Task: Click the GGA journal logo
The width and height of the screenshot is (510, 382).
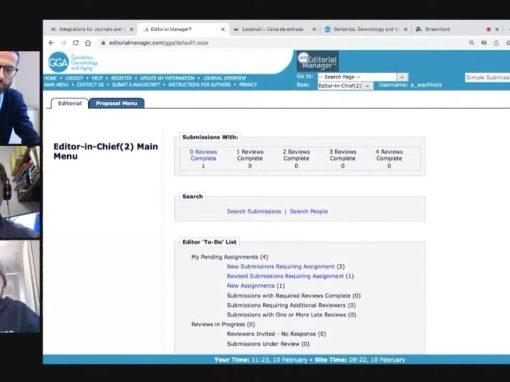Action: pyautogui.click(x=73, y=62)
